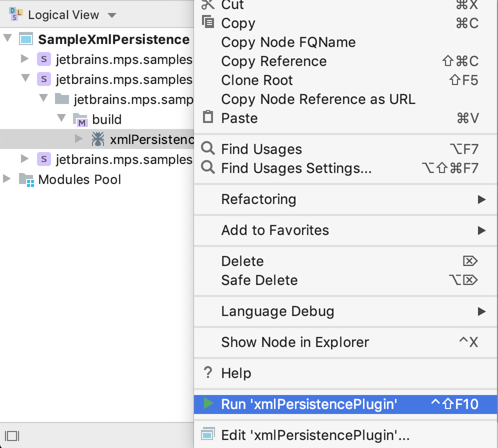Click the Find Usages magnifier icon
Screen dimensions: 498x448
207,149
